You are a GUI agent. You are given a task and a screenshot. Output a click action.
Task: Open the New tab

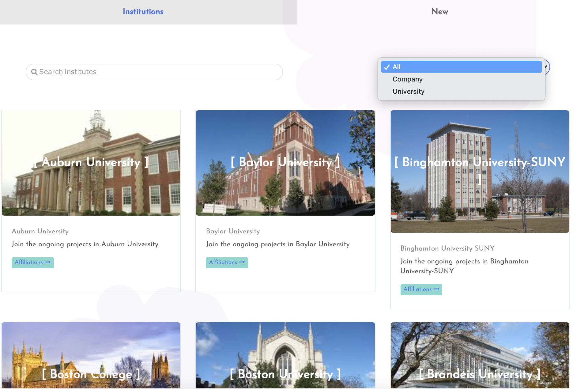tap(439, 12)
